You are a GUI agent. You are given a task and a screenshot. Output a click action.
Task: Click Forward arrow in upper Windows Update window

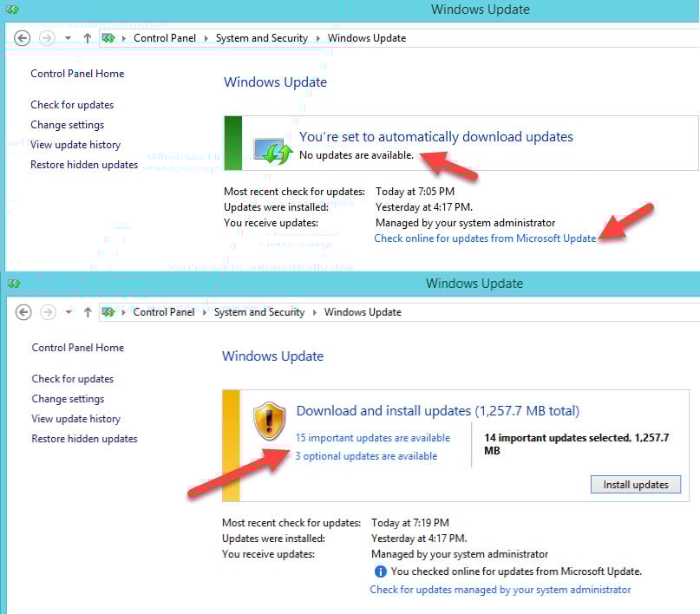[48, 38]
